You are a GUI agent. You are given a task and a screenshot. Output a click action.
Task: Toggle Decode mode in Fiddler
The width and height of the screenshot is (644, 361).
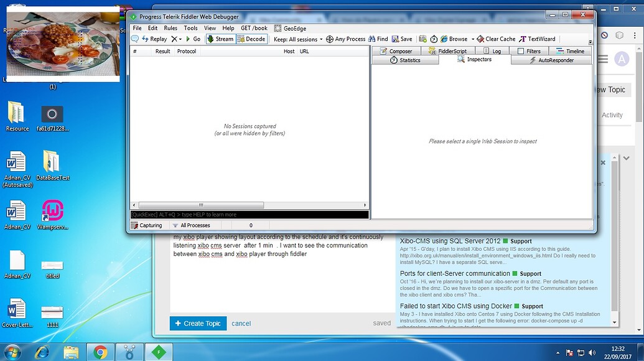251,39
